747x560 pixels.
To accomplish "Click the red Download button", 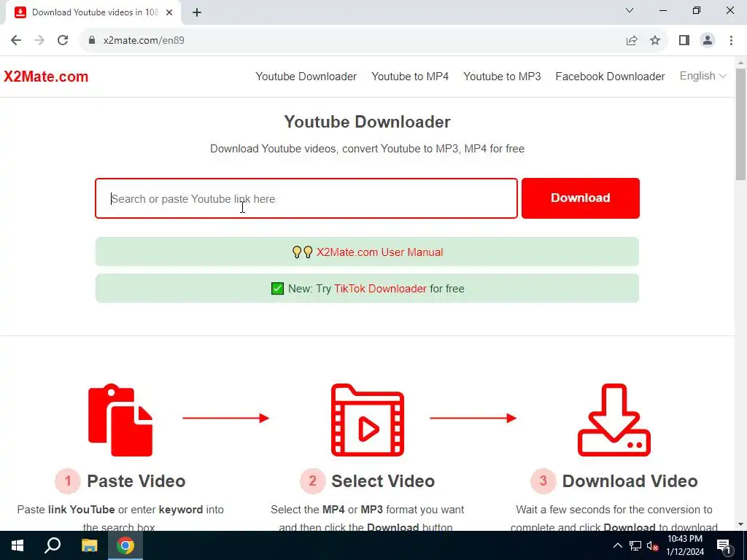I will pyautogui.click(x=580, y=198).
